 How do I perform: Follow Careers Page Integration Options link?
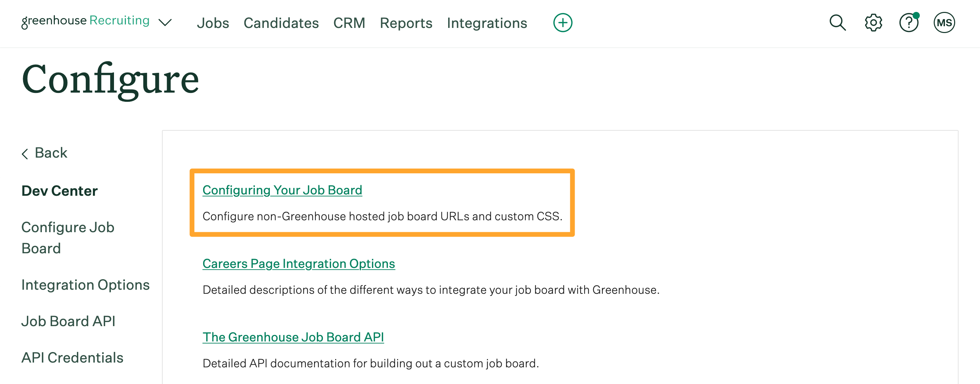coord(299,263)
